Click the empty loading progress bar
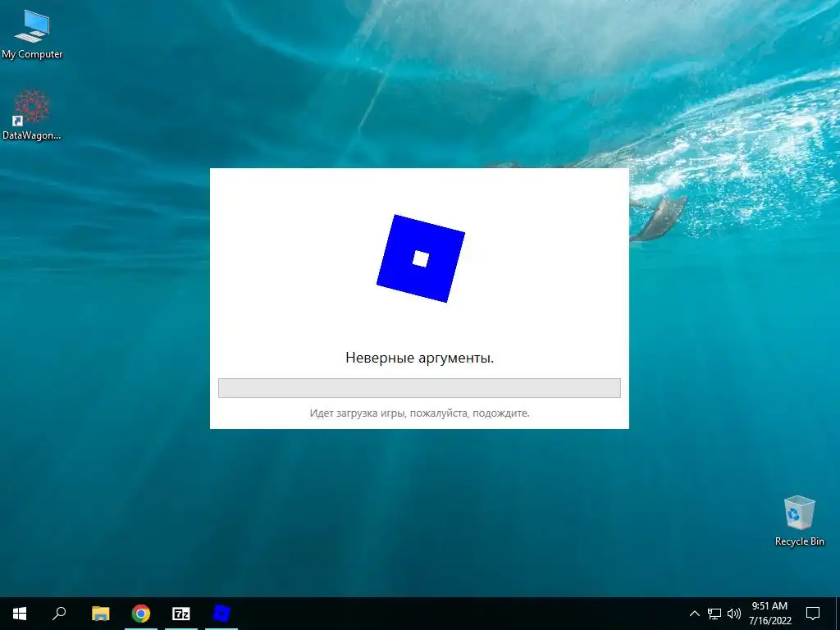This screenshot has height=630, width=840. click(419, 388)
